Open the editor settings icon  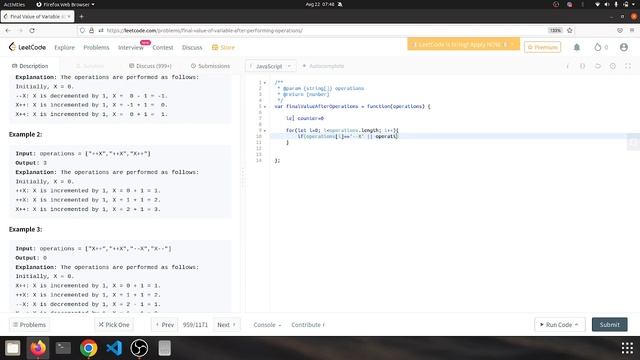pyautogui.click(x=613, y=66)
